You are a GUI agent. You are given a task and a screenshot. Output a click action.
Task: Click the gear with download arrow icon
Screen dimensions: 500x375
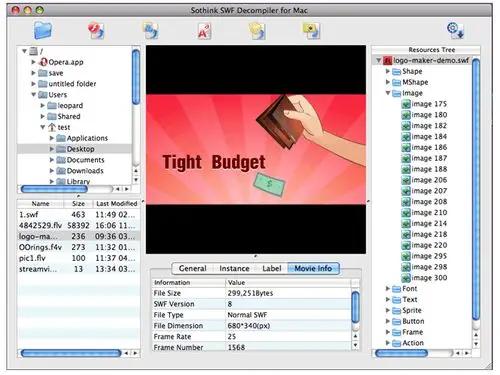click(x=455, y=30)
